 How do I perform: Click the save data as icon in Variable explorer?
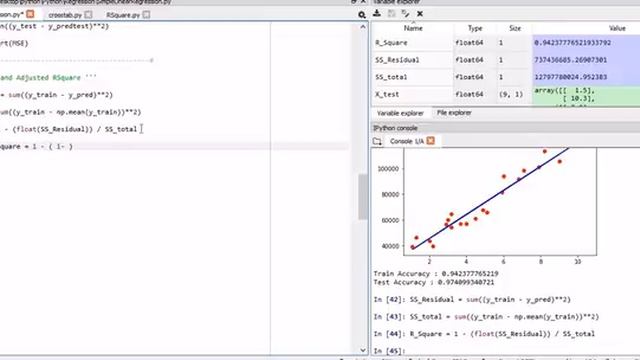pyautogui.click(x=405, y=13)
